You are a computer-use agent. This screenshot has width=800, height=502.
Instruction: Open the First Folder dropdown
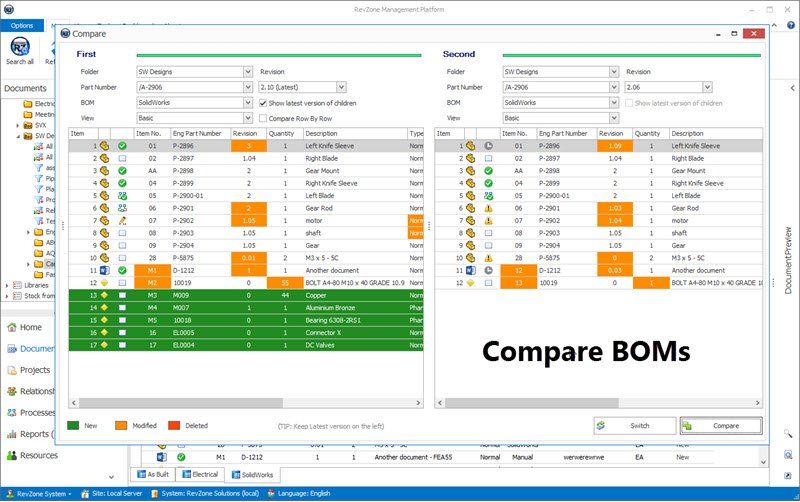pos(247,72)
